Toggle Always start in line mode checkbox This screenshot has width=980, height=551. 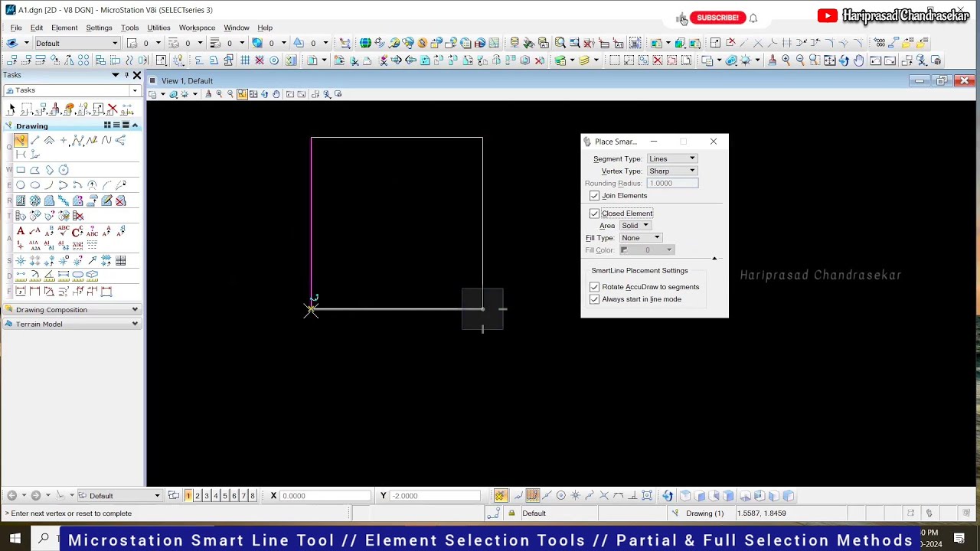point(594,299)
